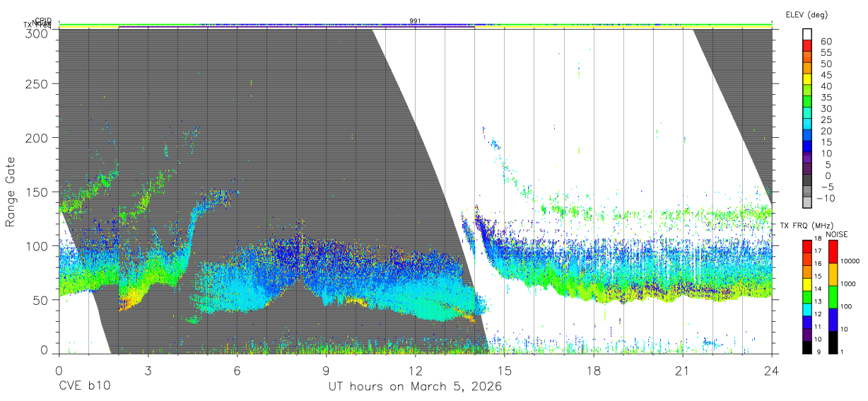
Task: Click the 300 tick on the range gate axis
Action: click(37, 33)
